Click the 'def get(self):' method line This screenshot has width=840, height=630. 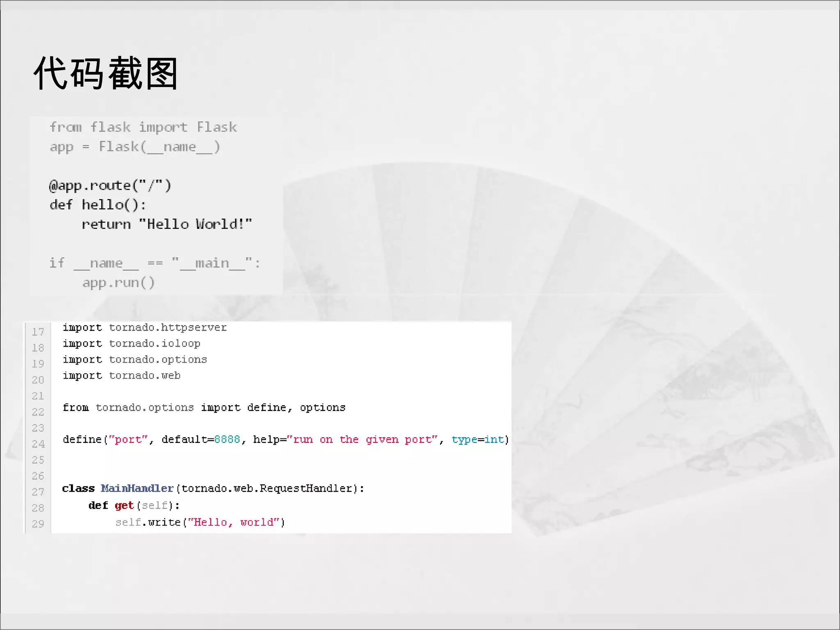point(134,505)
